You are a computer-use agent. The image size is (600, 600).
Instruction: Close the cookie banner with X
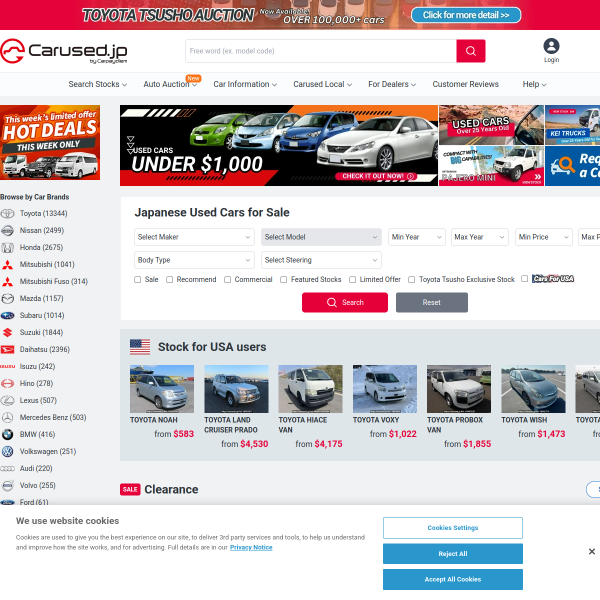click(592, 551)
